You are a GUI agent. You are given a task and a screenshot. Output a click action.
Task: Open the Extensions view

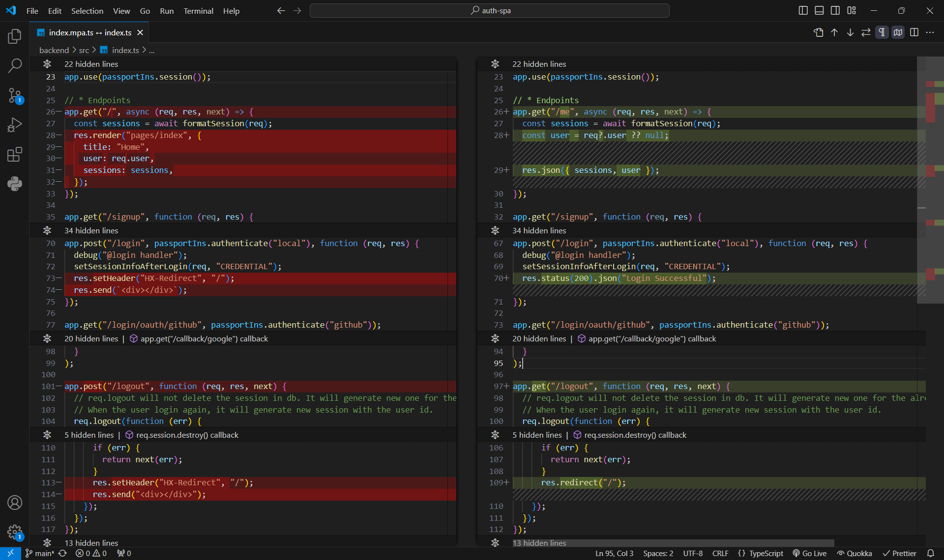point(15,154)
